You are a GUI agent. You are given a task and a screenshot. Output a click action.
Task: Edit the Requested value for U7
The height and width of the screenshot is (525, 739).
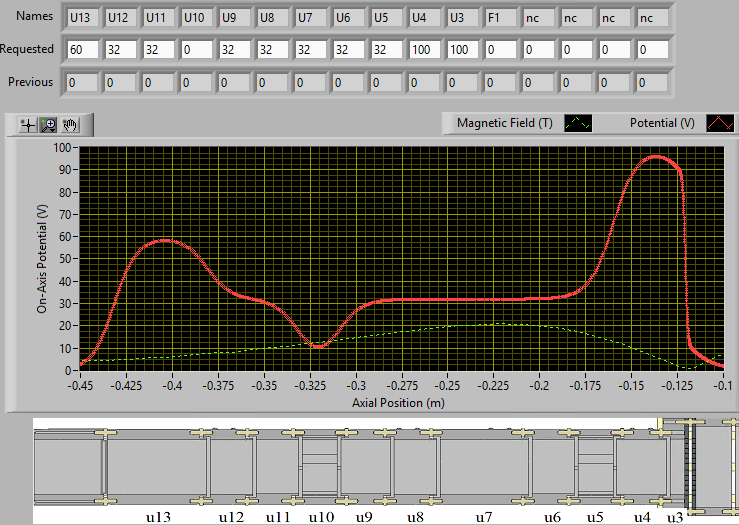311,49
